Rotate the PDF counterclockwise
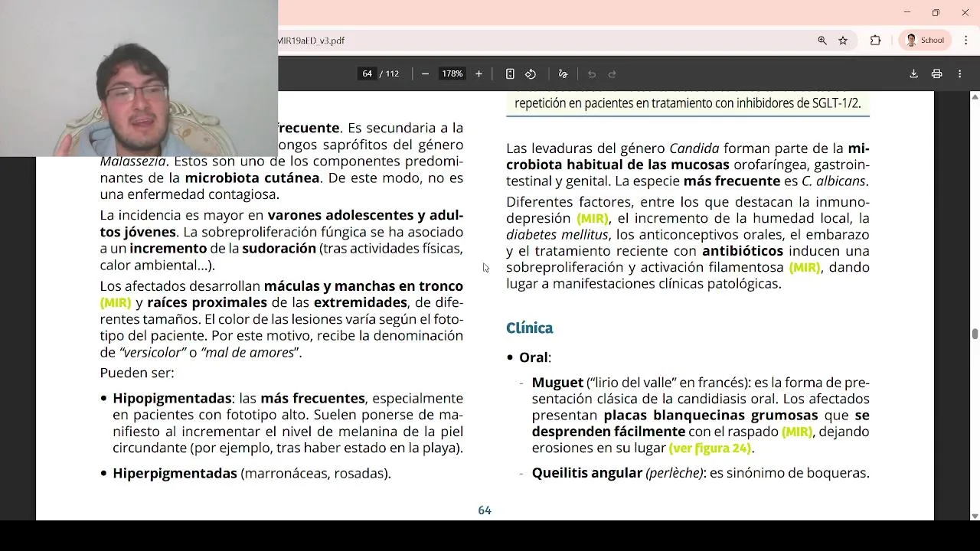Screen dimensions: 980x551 (x=531, y=74)
